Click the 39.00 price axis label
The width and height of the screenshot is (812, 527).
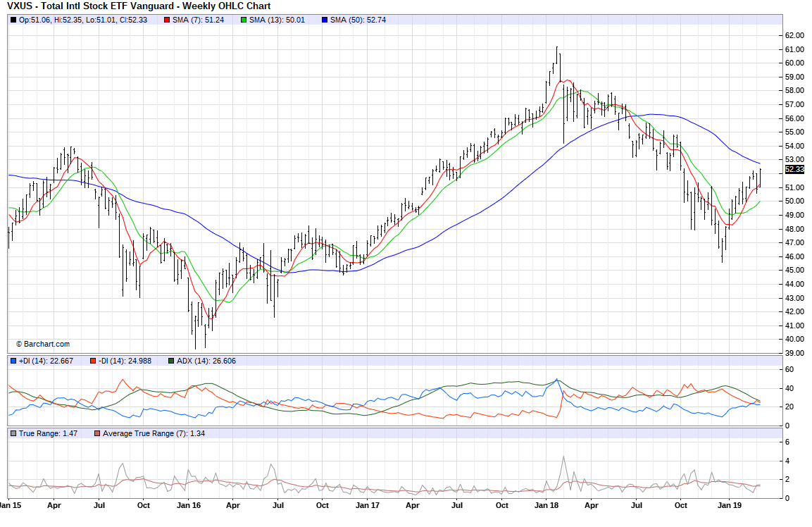click(x=794, y=353)
